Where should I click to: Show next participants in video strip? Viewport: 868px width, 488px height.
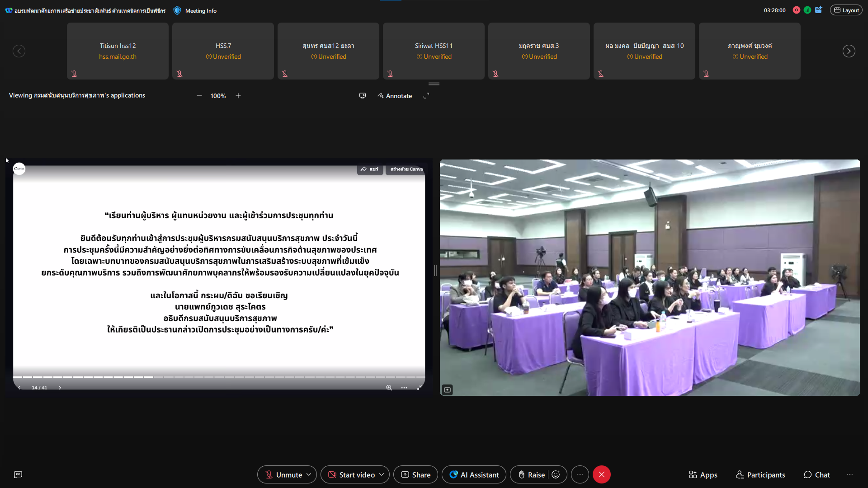pos(849,51)
